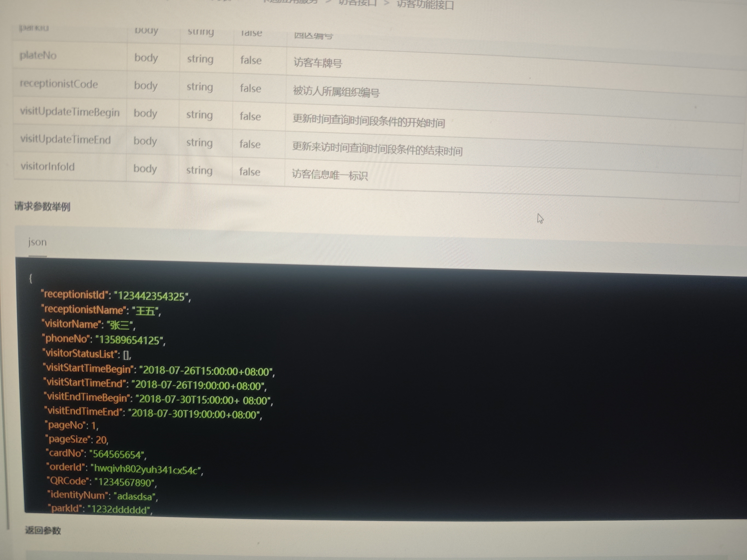This screenshot has width=747, height=560.
Task: Click the visitorInfoId parameter cell
Action: click(x=48, y=166)
